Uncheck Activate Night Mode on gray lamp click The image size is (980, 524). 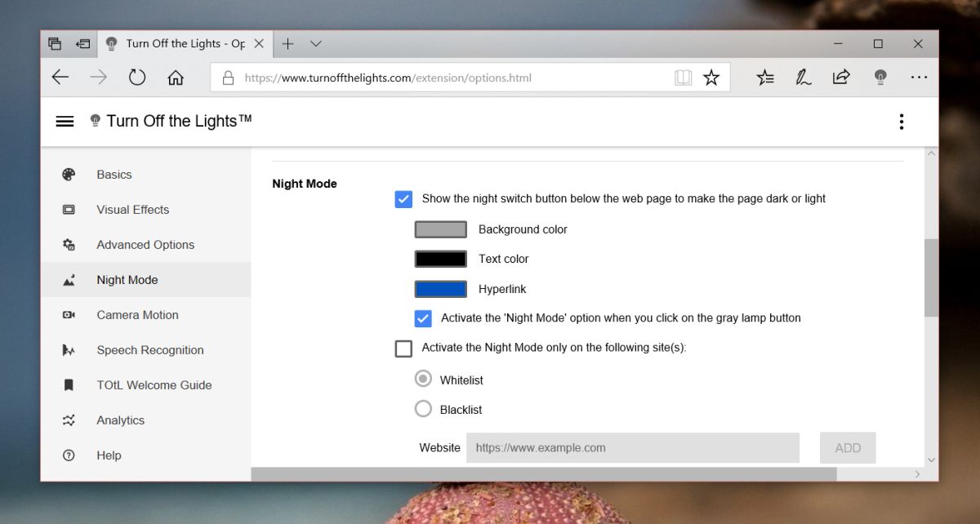(423, 318)
